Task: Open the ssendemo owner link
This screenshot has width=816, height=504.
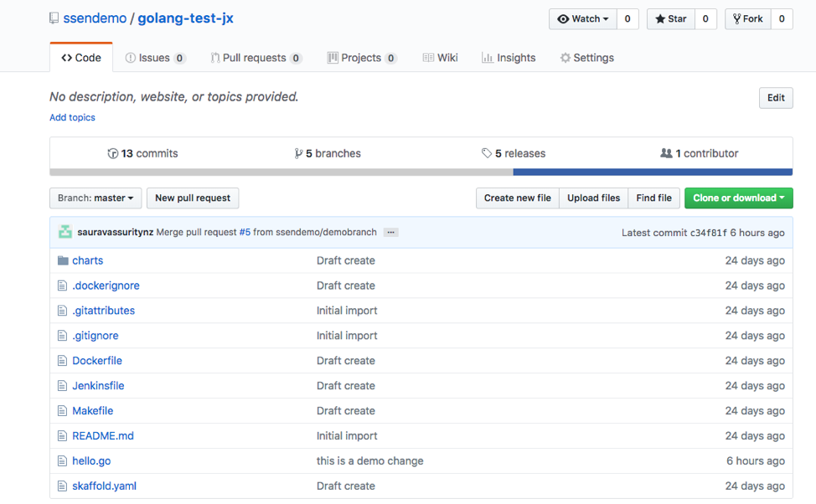Action: coord(95,18)
